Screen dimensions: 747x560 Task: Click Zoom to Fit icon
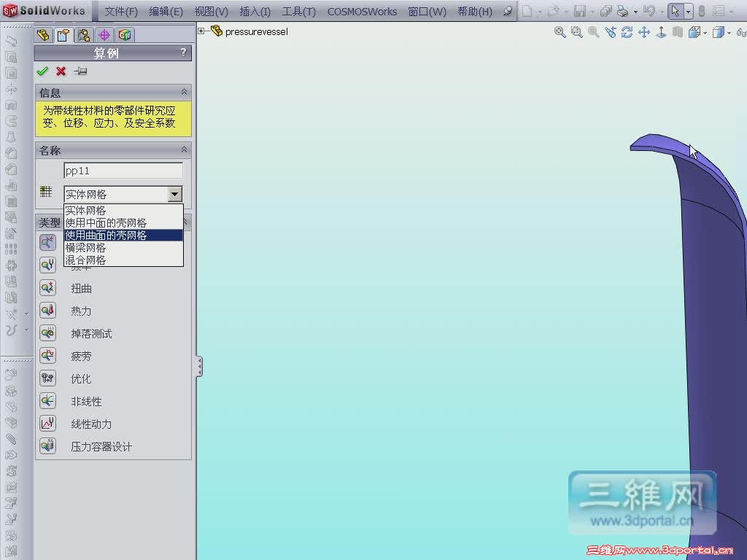click(560, 32)
